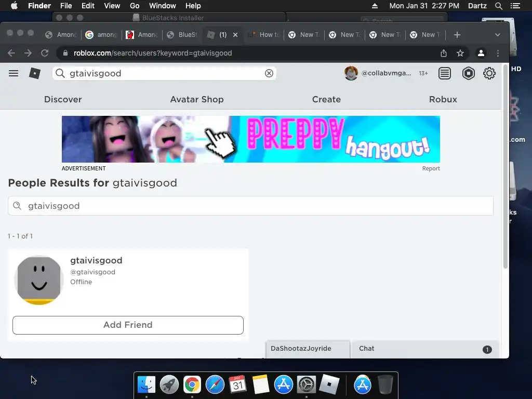Image resolution: width=532 pixels, height=399 pixels.
Task: Share this page from address bar
Action: click(444, 54)
